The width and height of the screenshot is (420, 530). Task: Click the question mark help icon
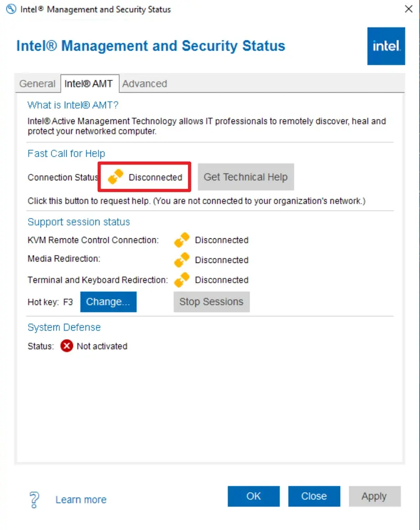34,499
